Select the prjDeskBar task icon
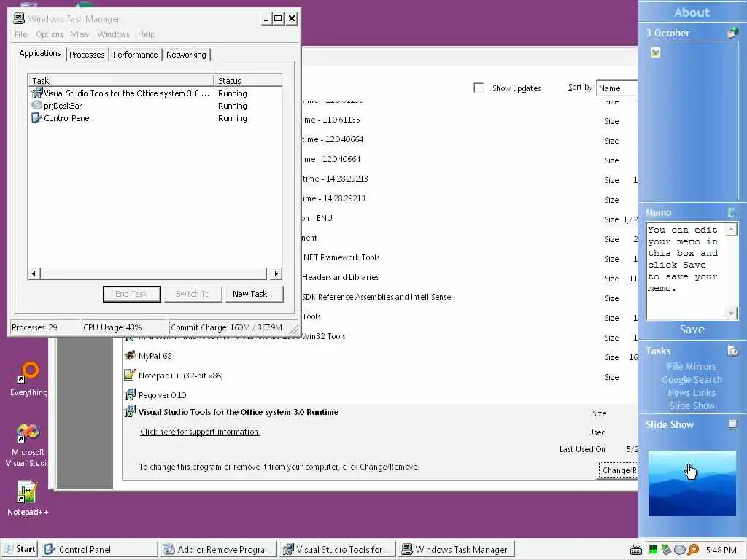This screenshot has height=560, width=747. click(37, 105)
